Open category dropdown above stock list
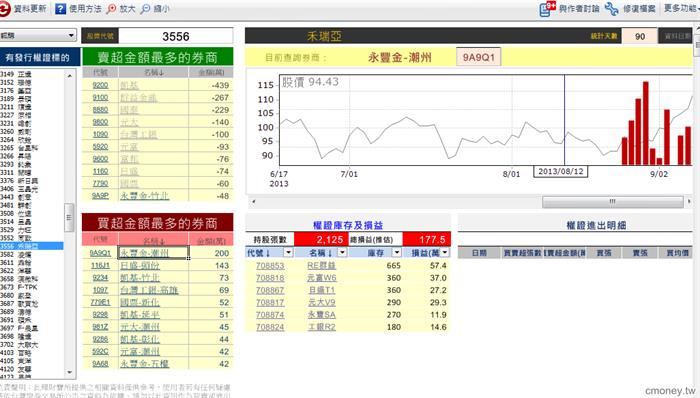Viewport: 700px width, 398px height. point(38,35)
